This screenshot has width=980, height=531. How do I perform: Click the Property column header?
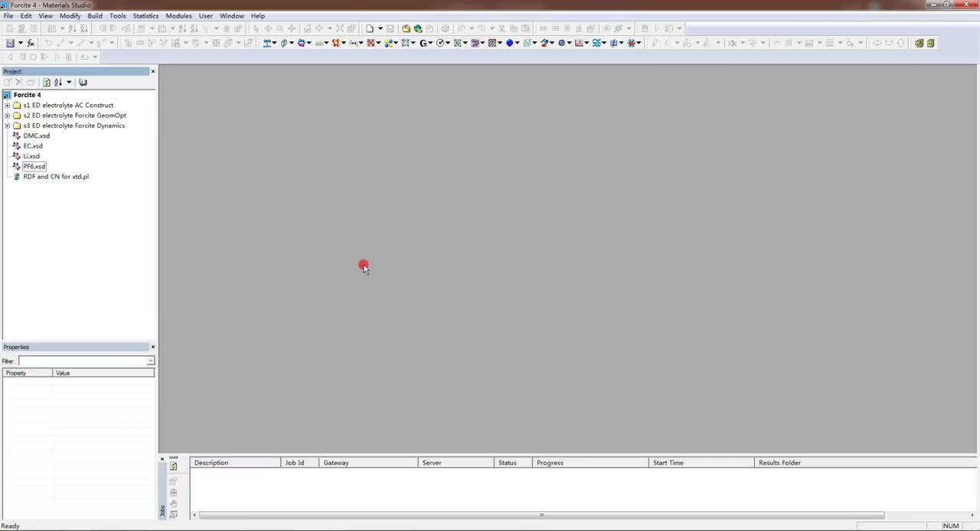(28, 373)
